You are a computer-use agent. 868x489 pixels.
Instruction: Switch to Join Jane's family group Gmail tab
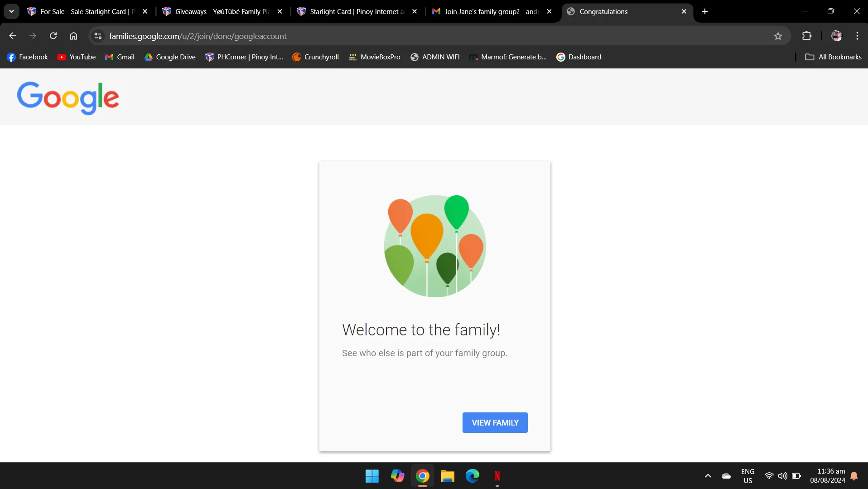coord(492,11)
